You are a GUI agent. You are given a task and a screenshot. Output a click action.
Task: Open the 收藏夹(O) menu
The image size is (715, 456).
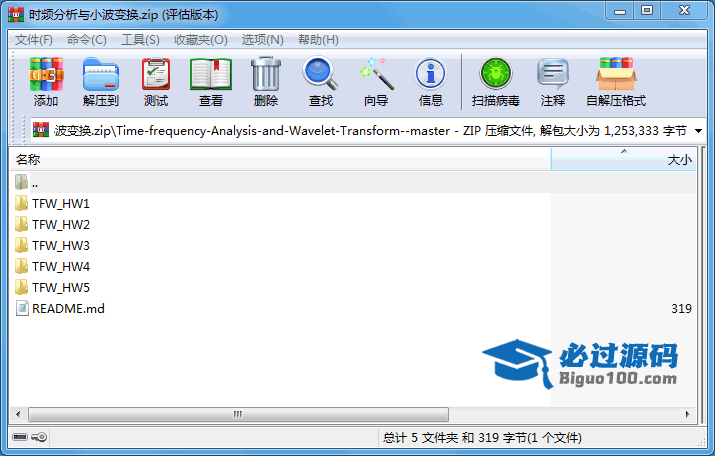(201, 40)
